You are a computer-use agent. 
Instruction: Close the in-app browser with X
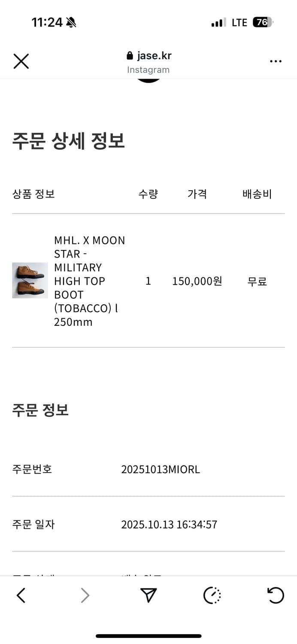pyautogui.click(x=21, y=61)
